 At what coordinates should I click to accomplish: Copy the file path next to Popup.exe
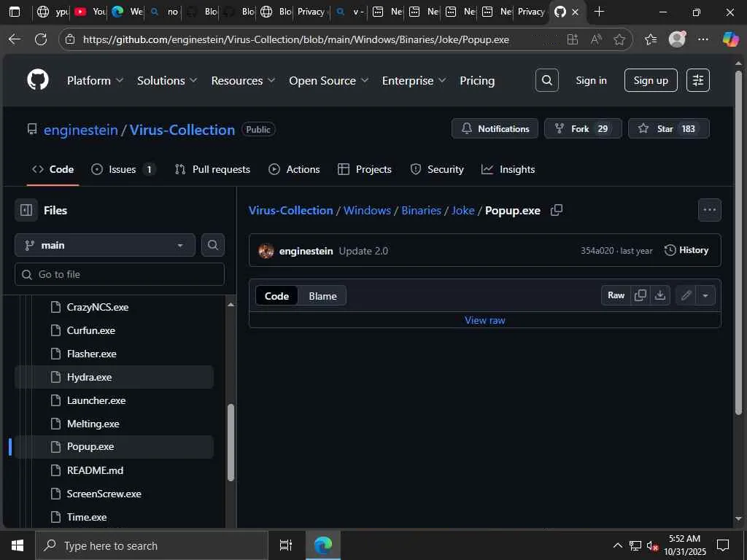(557, 210)
